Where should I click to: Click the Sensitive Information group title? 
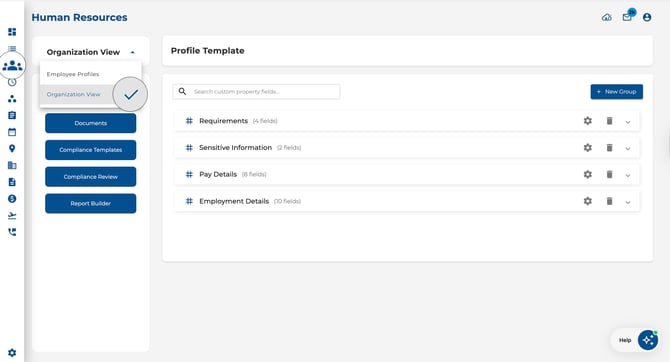click(x=235, y=147)
